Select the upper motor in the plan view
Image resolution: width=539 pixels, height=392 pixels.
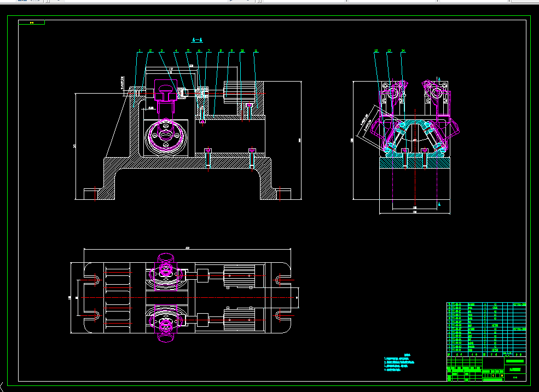(x=239, y=276)
